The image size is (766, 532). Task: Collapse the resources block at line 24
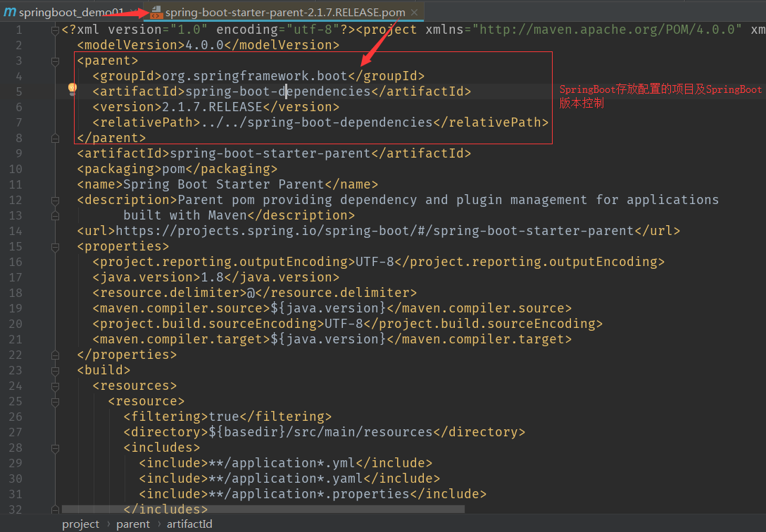point(55,386)
